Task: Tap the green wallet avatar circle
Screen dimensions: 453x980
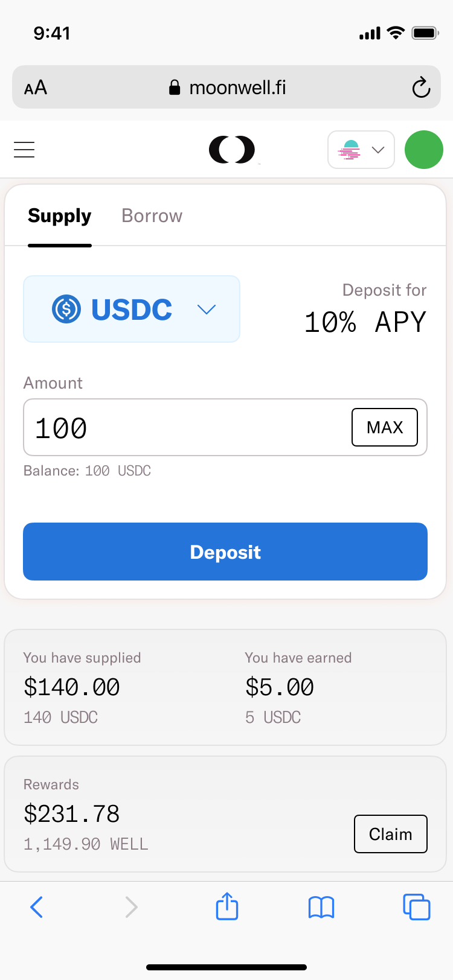Action: (423, 150)
